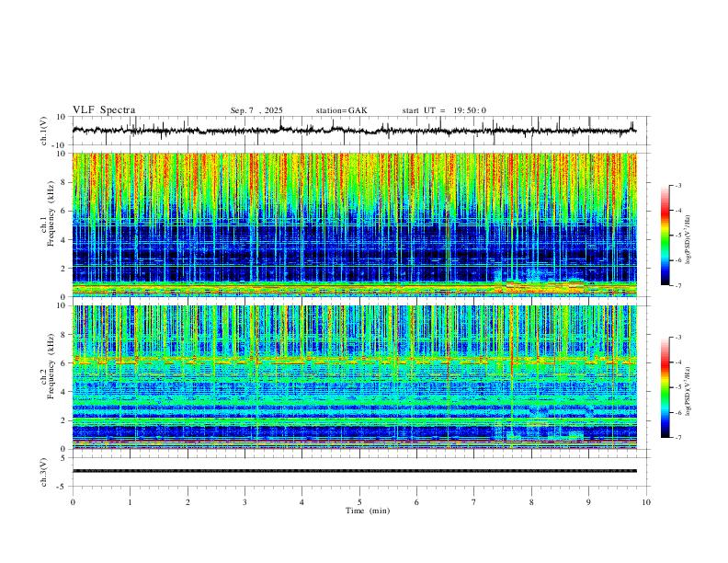Screen dimensions: 728x563
Task: Click the "-4" tick of the lower colorbar
Action: pyautogui.click(x=677, y=362)
